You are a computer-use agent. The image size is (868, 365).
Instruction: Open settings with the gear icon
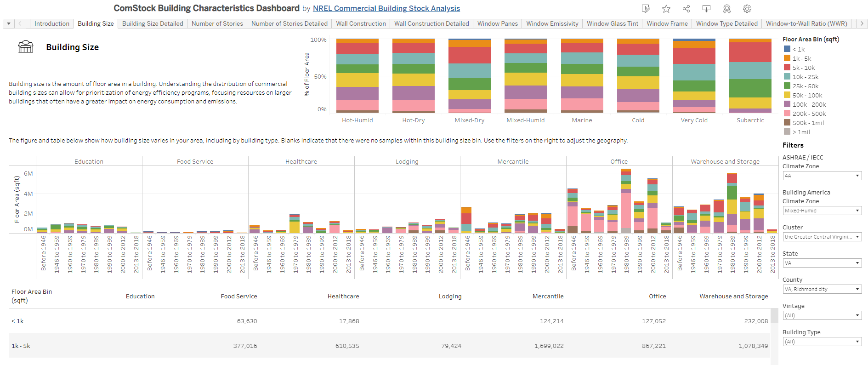tap(747, 9)
